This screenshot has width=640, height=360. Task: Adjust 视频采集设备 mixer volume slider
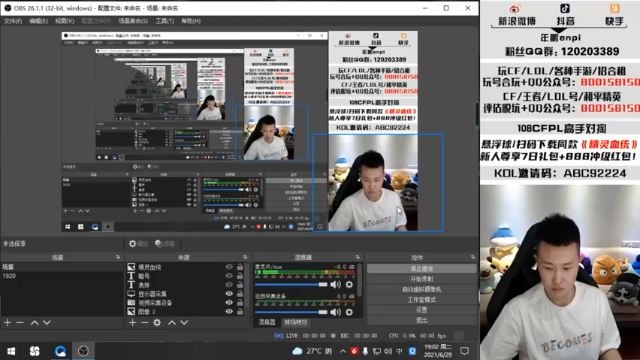coord(291,312)
